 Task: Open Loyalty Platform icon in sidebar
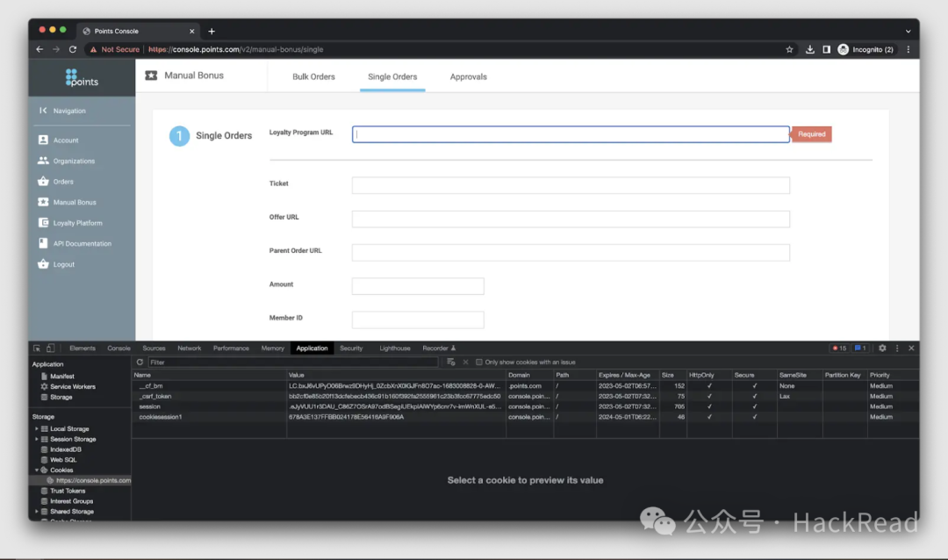tap(43, 223)
